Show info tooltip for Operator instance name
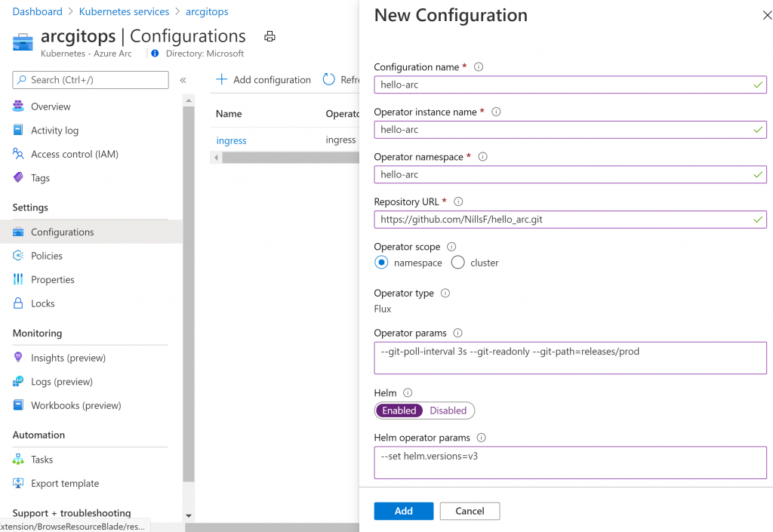 496,112
